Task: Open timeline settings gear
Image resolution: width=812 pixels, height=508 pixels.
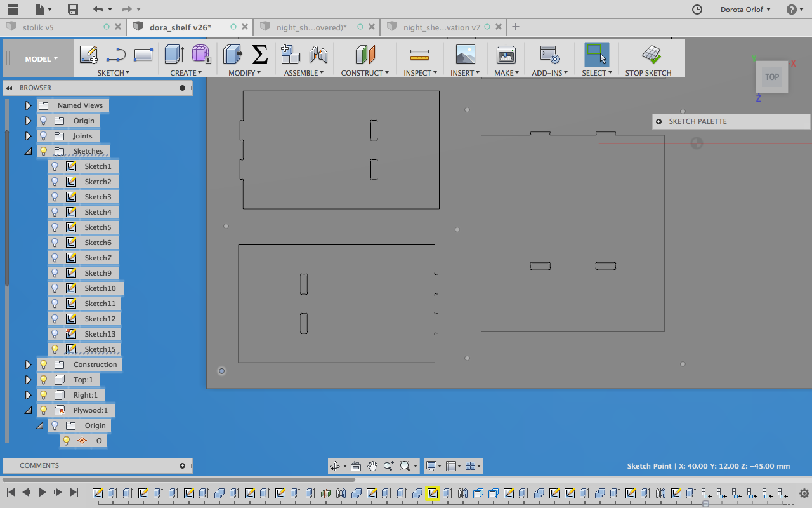Action: coord(804,493)
